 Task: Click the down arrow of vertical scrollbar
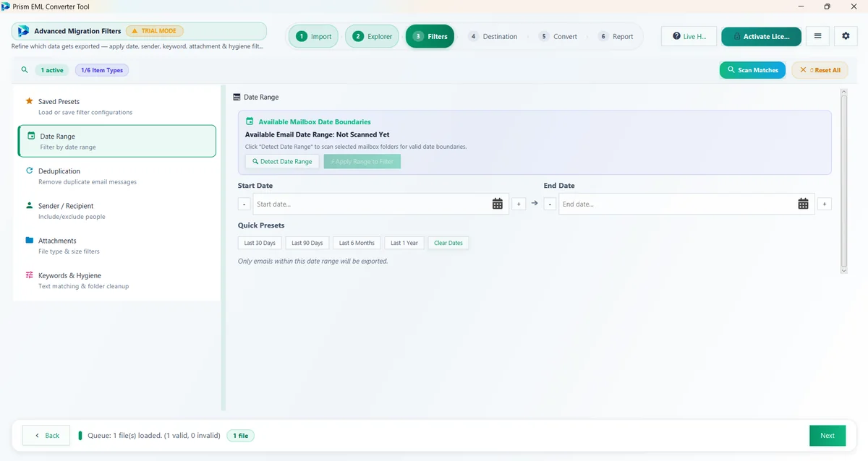pos(843,270)
